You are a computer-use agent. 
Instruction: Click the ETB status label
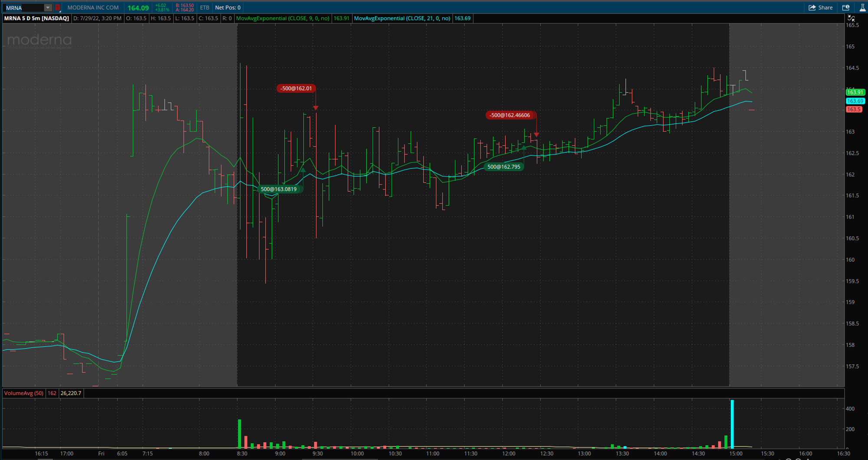(204, 7)
